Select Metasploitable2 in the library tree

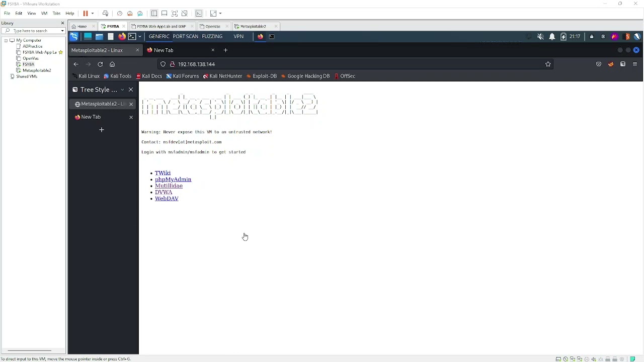36,70
